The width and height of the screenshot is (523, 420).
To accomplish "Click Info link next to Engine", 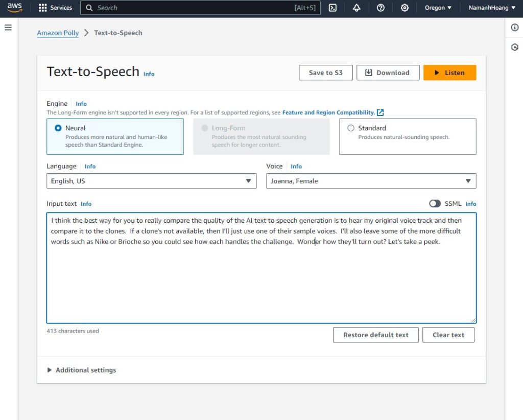I will pyautogui.click(x=81, y=104).
